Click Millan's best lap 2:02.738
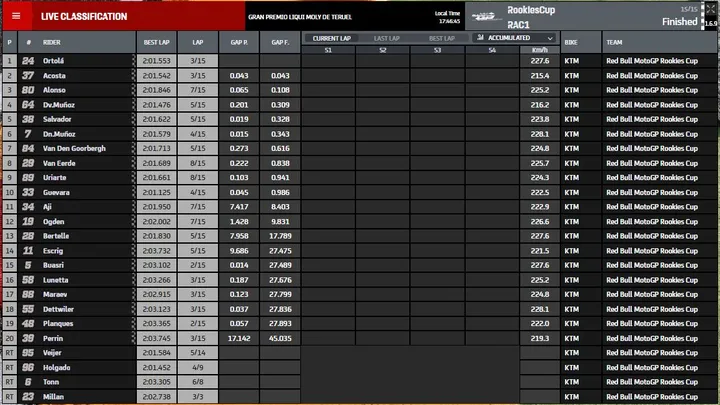 (x=157, y=396)
